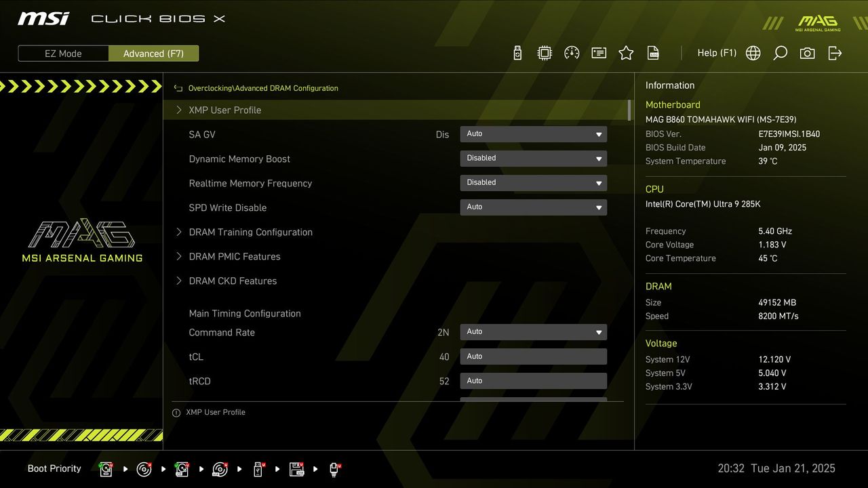Click the exit door icon
868x488 pixels.
(x=835, y=53)
